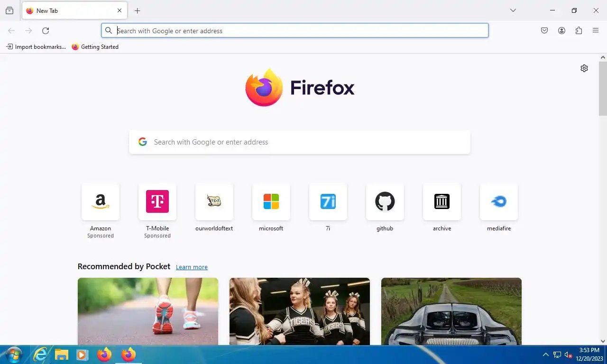This screenshot has height=364, width=607.
Task: Personalize new tab with gear icon
Action: coord(584,68)
